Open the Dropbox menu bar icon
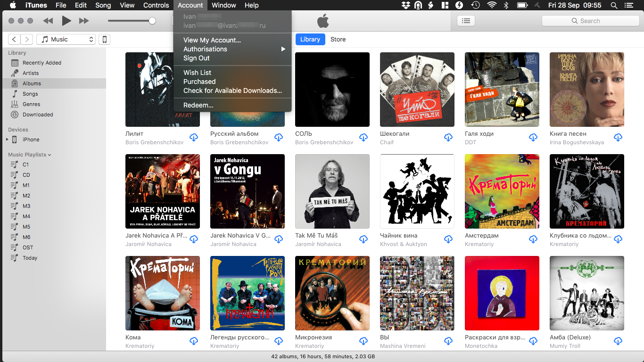This screenshot has height=362, width=644. [x=406, y=5]
